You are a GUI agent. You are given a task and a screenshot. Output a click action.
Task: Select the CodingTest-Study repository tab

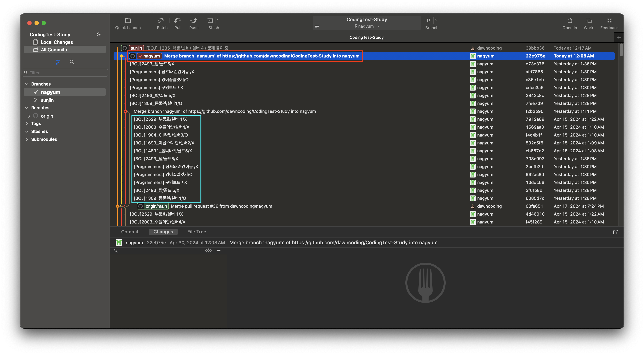click(x=367, y=38)
